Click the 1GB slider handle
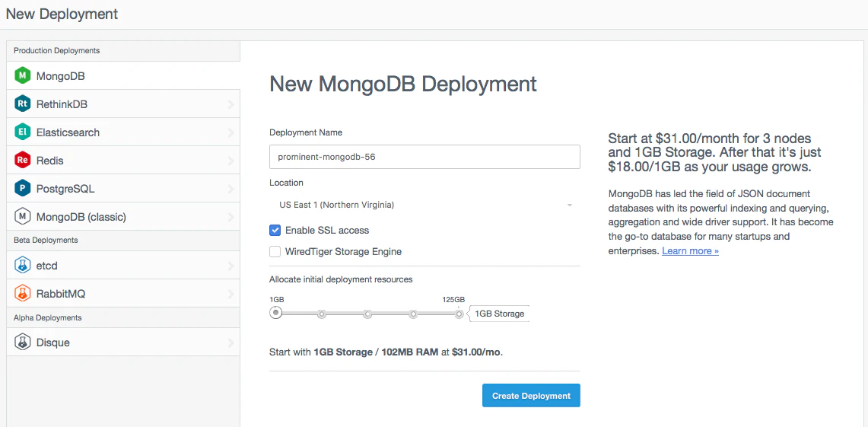The height and width of the screenshot is (427, 868). click(x=275, y=314)
